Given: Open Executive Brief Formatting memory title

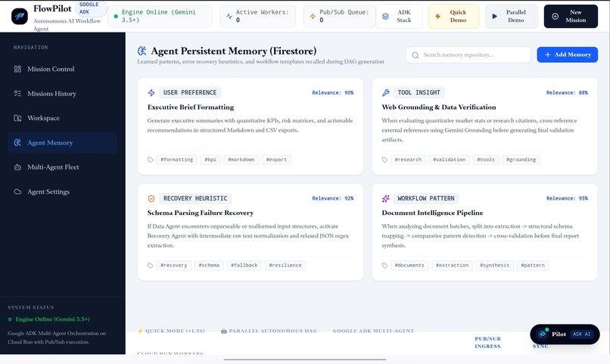Looking at the screenshot, I should pyautogui.click(x=191, y=107).
